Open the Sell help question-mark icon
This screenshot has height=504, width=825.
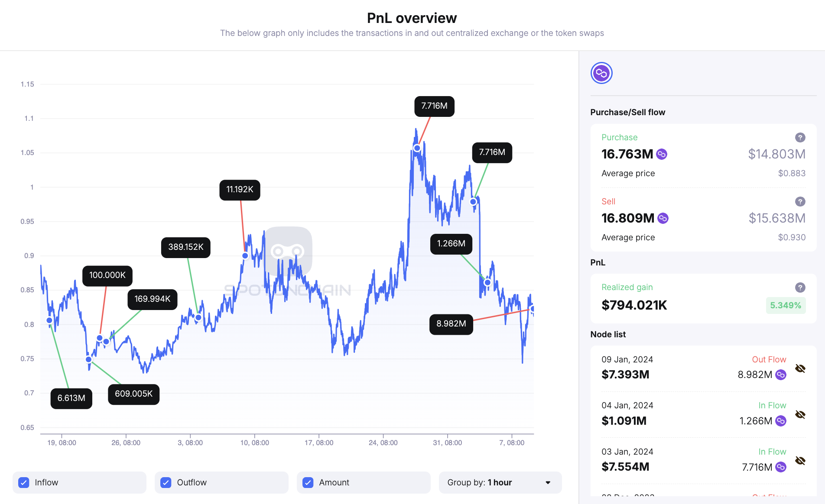pyautogui.click(x=800, y=201)
